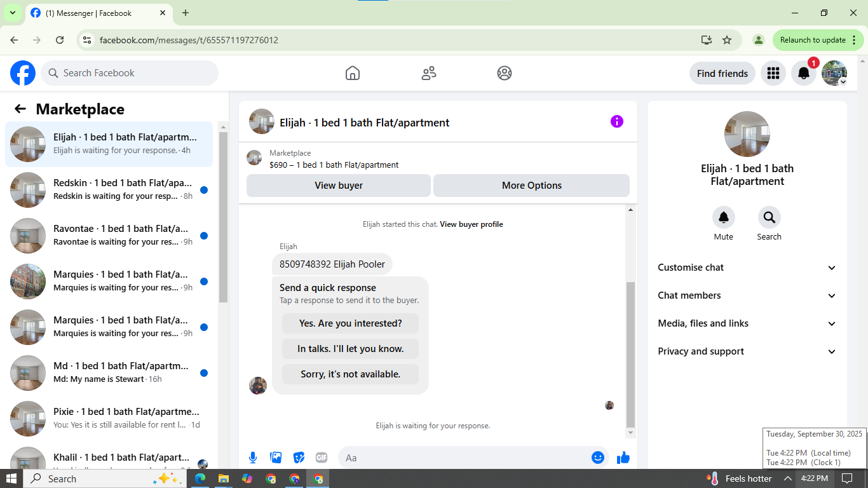Click the Search Facebook field
This screenshot has width=868, height=488.
tap(130, 73)
